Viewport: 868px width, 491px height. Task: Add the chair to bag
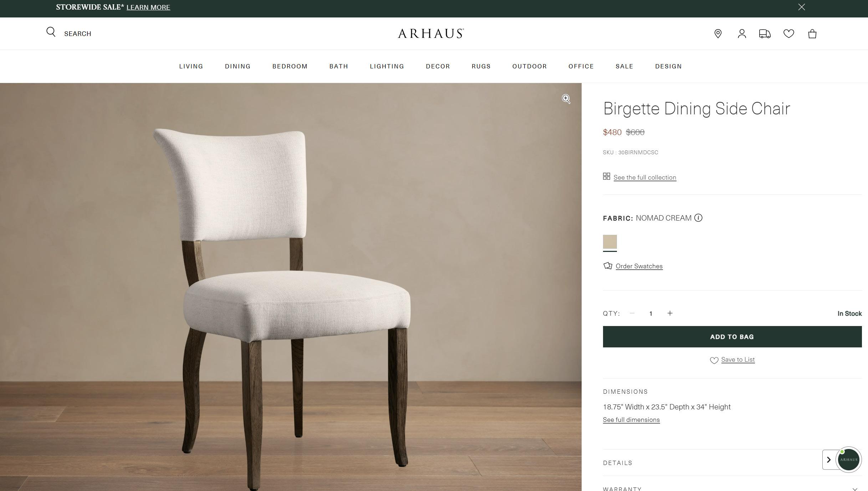732,337
